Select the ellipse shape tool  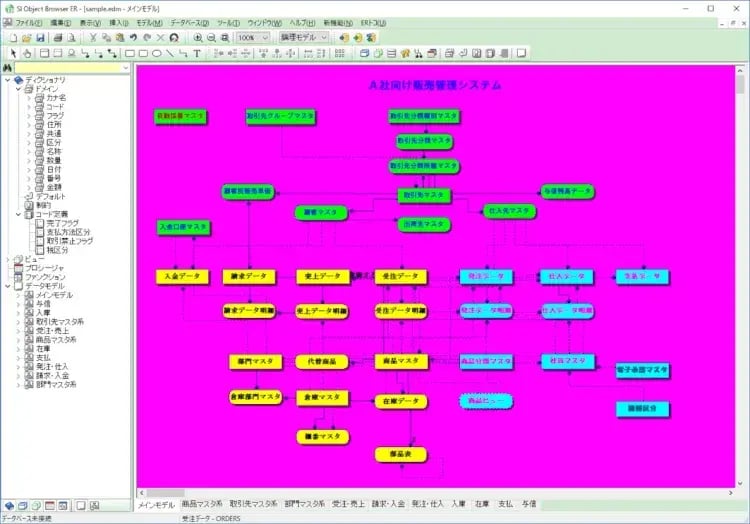[158, 53]
